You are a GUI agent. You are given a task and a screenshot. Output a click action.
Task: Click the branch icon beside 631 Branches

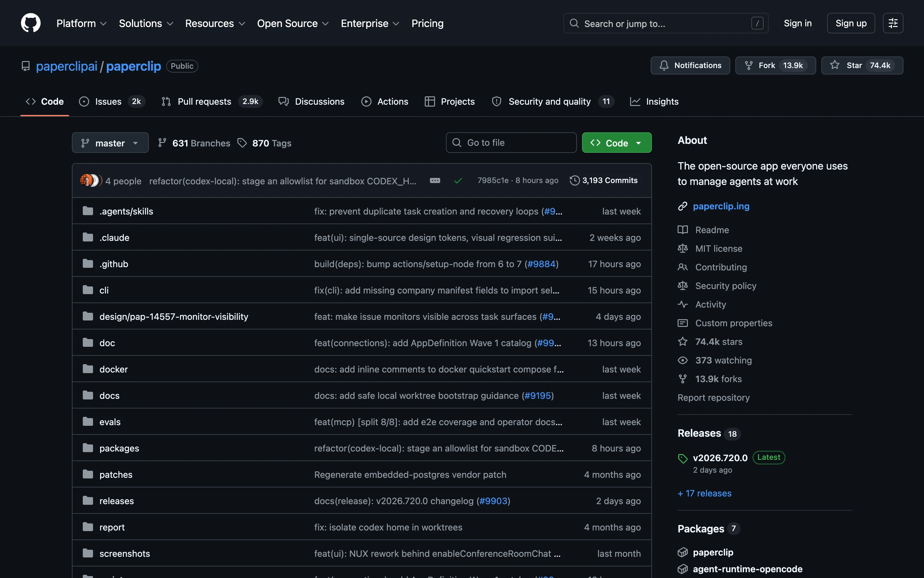tap(162, 143)
